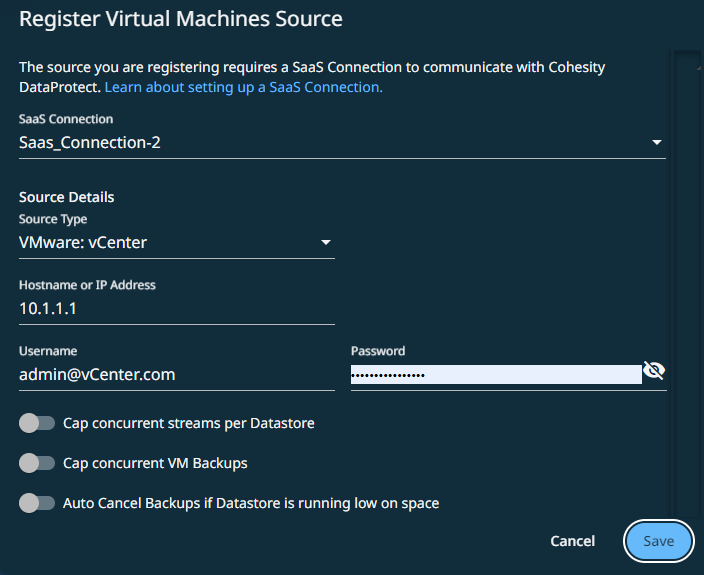Screen dimensions: 704x575
Task: Turn on the Cap concurrent VM Backups switch
Action: pyautogui.click(x=36, y=463)
